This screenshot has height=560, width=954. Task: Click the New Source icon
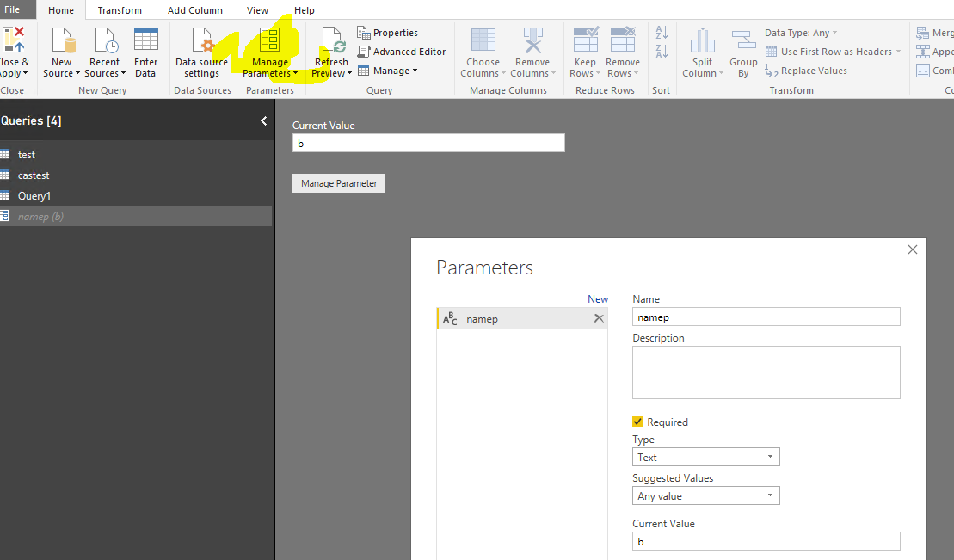(63, 40)
